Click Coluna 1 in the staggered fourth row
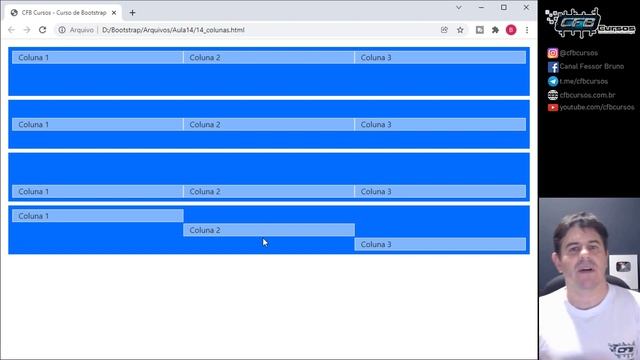640x360 pixels. click(x=98, y=216)
